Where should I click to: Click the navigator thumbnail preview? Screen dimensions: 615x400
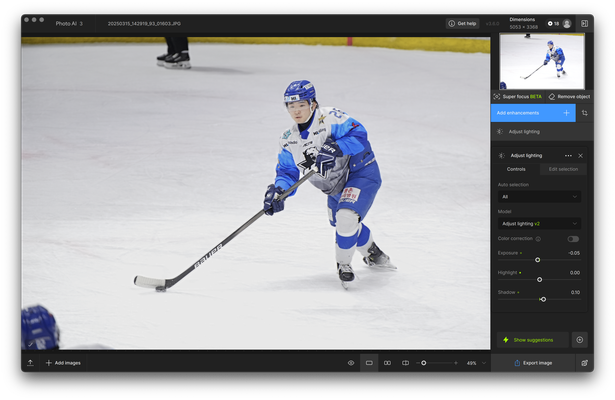542,62
